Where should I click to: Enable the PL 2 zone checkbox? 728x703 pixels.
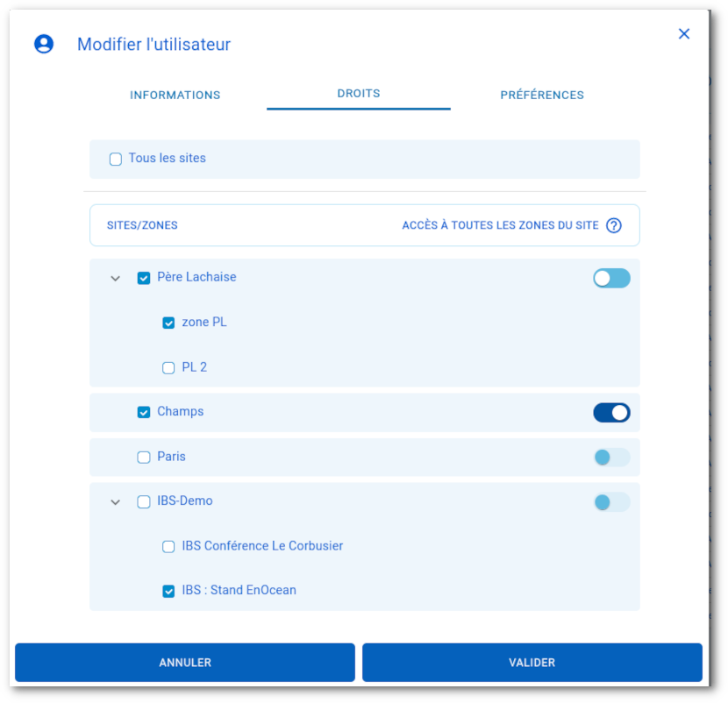(x=168, y=368)
